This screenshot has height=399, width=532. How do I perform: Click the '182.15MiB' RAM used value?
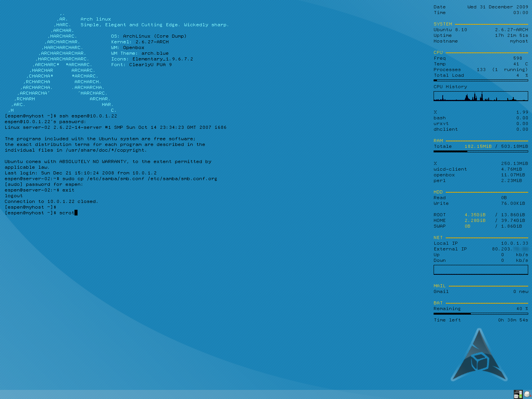(x=478, y=146)
